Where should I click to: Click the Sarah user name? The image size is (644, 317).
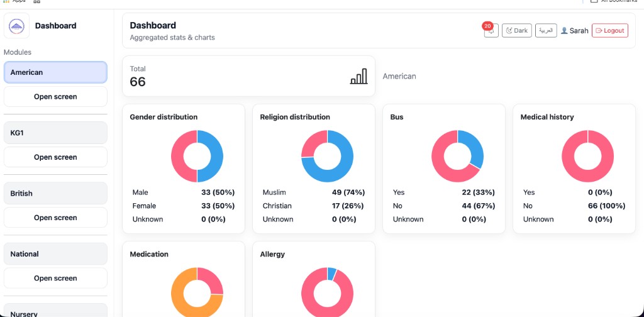(579, 30)
